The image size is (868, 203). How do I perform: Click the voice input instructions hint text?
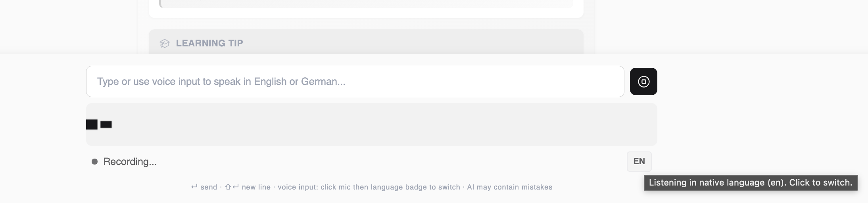pyautogui.click(x=369, y=187)
